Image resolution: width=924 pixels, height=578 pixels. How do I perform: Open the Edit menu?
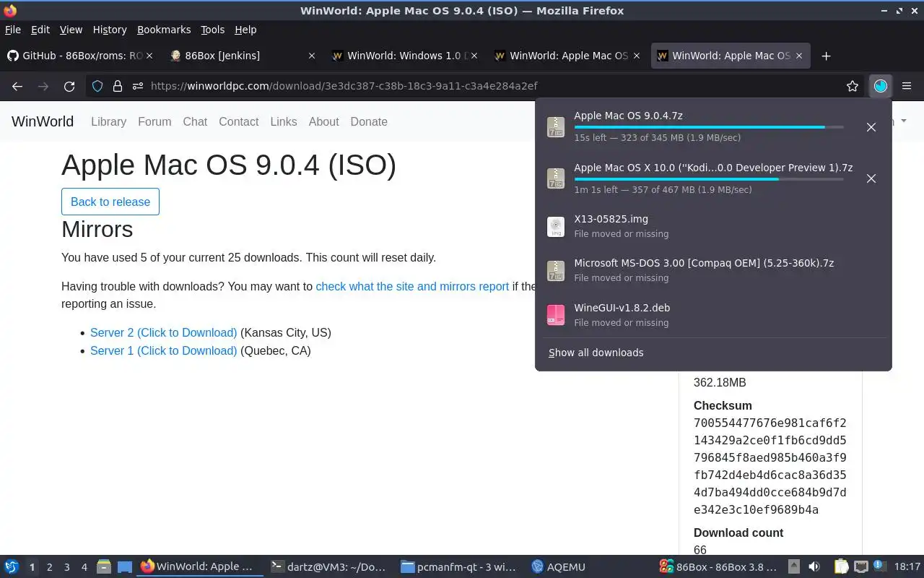pos(40,30)
